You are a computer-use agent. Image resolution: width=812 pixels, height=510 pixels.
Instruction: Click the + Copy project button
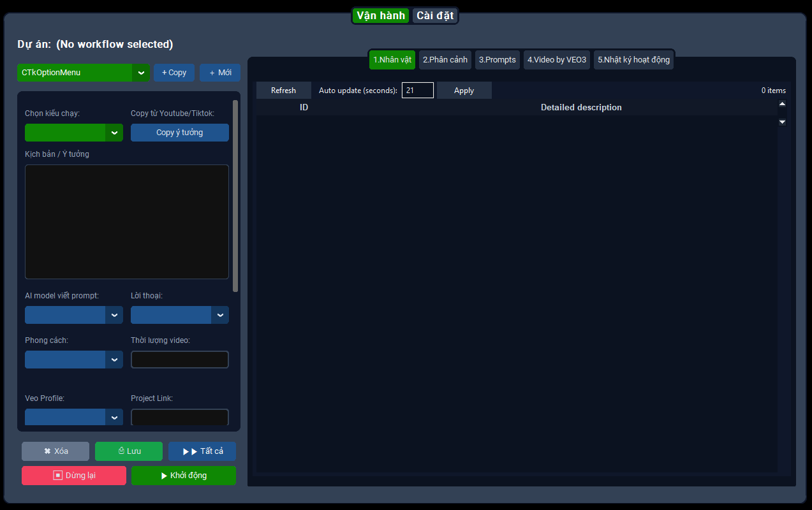point(174,73)
